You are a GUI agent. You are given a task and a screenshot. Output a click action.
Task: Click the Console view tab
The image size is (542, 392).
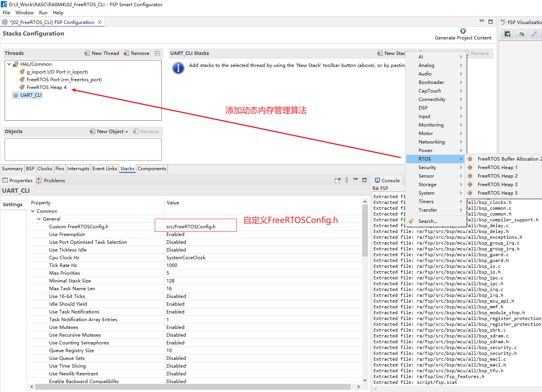[387, 180]
